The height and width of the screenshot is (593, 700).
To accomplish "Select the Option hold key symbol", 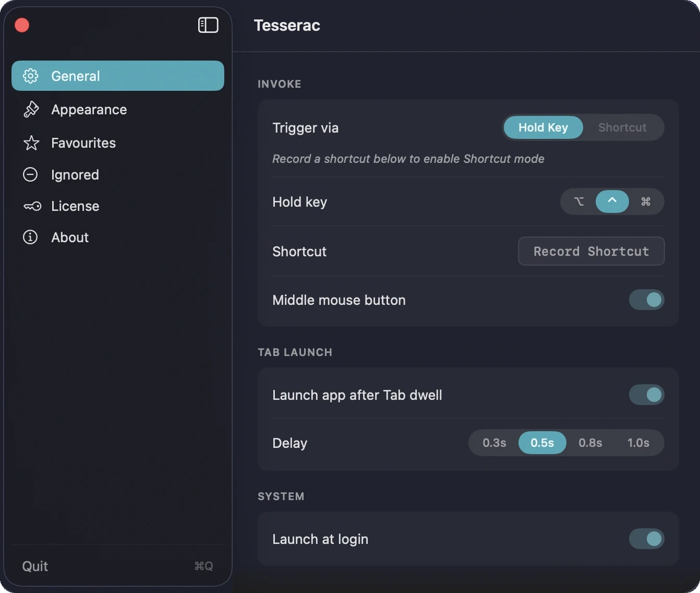I will pyautogui.click(x=579, y=201).
